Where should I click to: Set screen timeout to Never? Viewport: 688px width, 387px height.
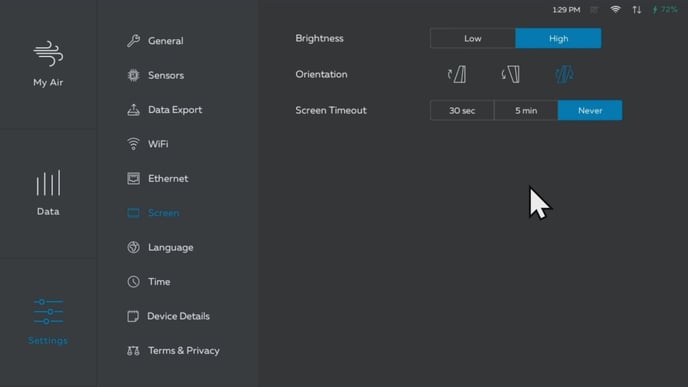590,111
